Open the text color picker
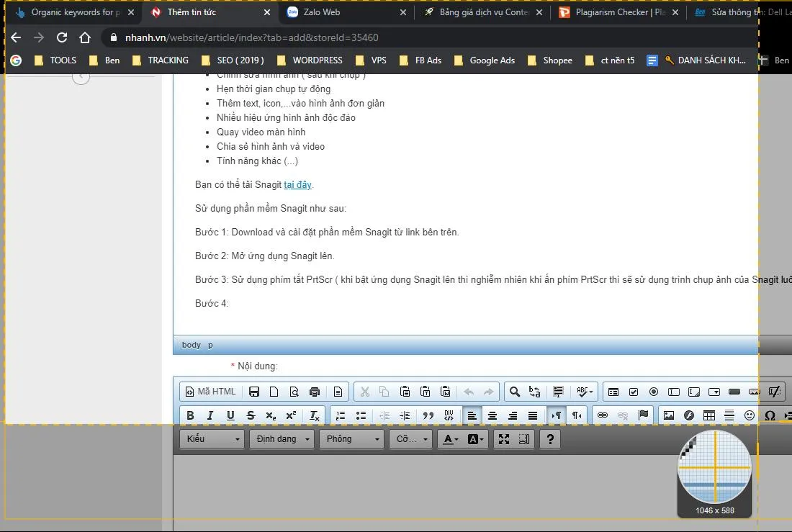This screenshot has width=792, height=532. click(448, 438)
